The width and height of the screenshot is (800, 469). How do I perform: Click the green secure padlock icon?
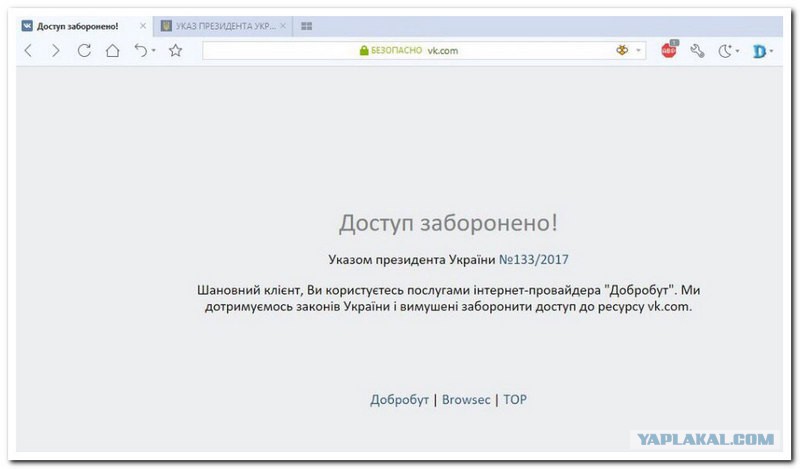[x=364, y=50]
